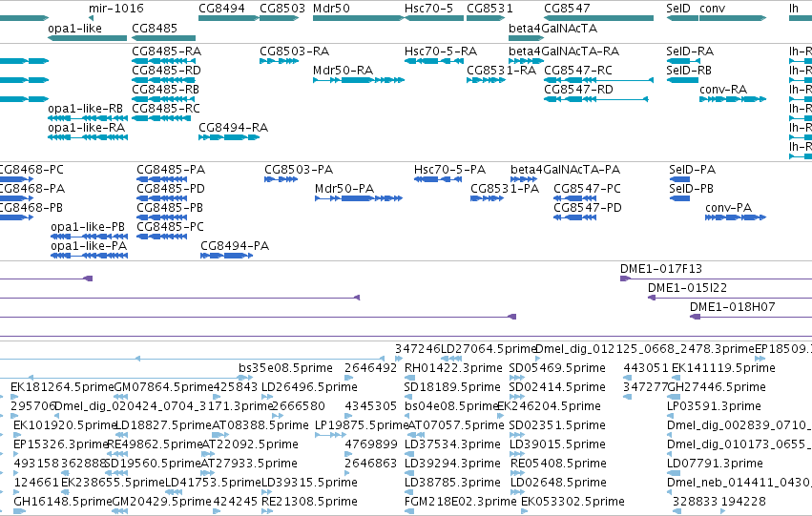Select the CG8494-RA transcript
This screenshot has height=516, width=812.
click(229, 137)
